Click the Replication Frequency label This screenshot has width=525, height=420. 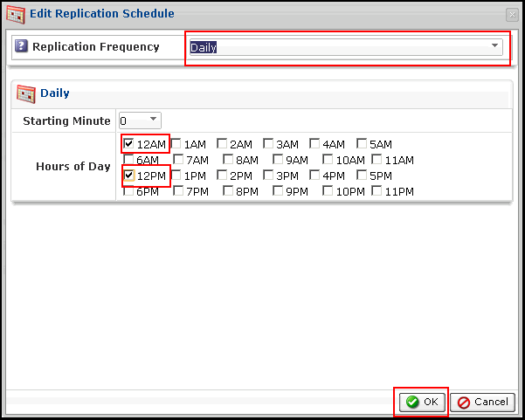click(96, 47)
